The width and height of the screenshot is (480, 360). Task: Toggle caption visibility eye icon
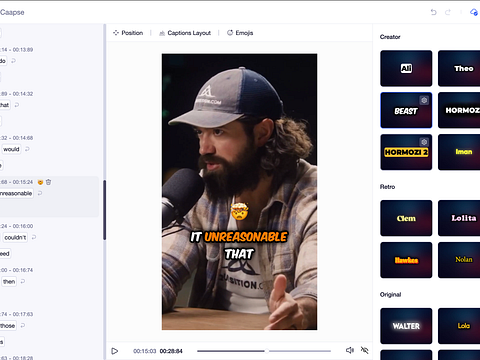[365, 350]
